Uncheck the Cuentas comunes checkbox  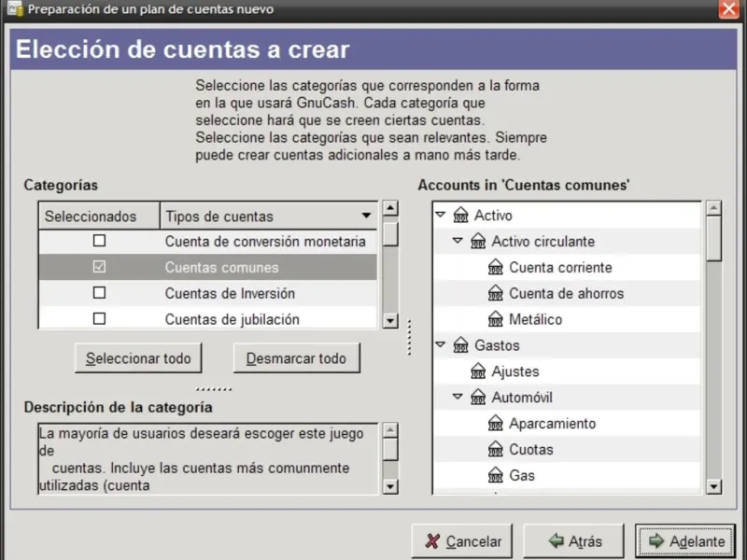pos(99,267)
